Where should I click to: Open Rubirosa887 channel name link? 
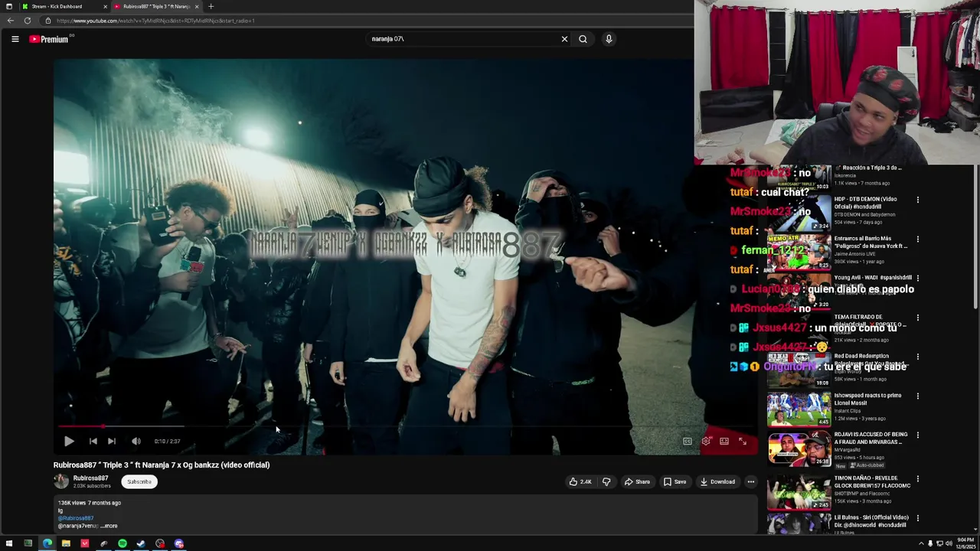tap(90, 478)
